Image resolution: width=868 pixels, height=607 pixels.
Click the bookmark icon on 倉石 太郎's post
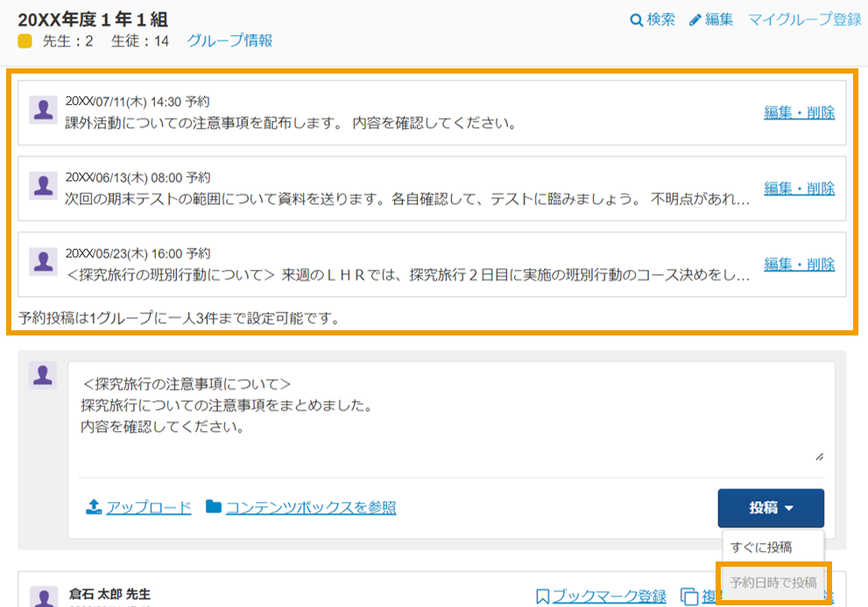[x=542, y=596]
